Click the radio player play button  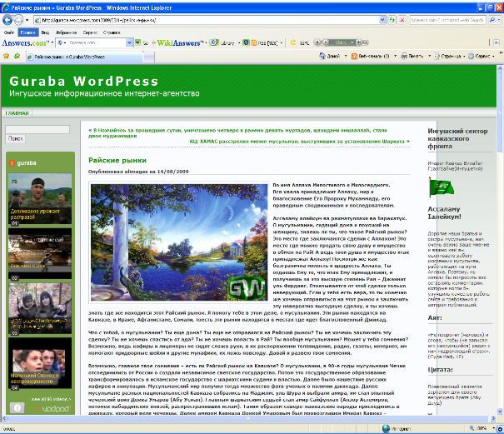coord(326,42)
